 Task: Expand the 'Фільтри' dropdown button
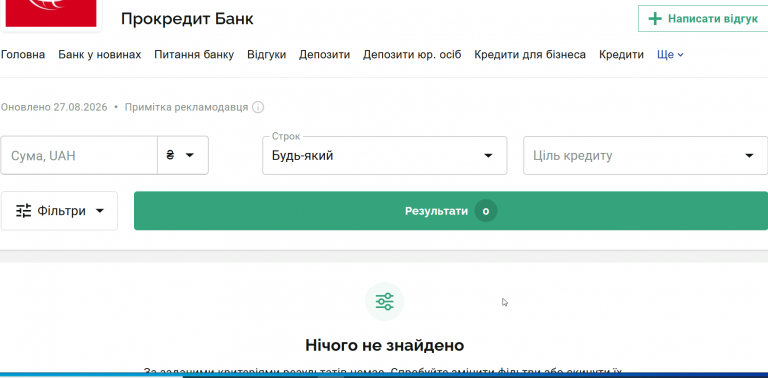click(x=59, y=211)
